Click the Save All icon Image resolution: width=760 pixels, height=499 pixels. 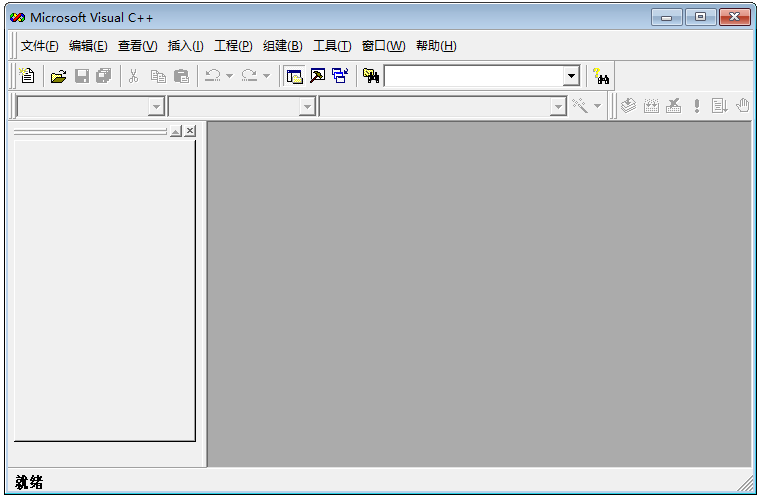103,76
